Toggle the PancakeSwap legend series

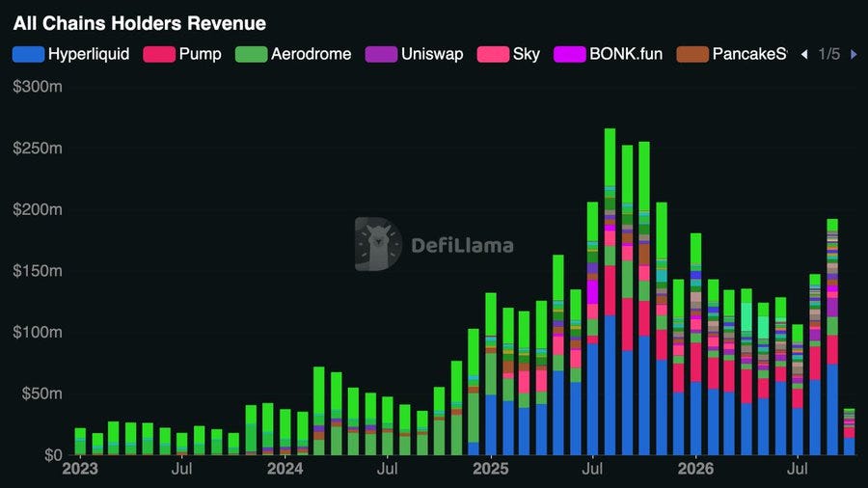732,54
